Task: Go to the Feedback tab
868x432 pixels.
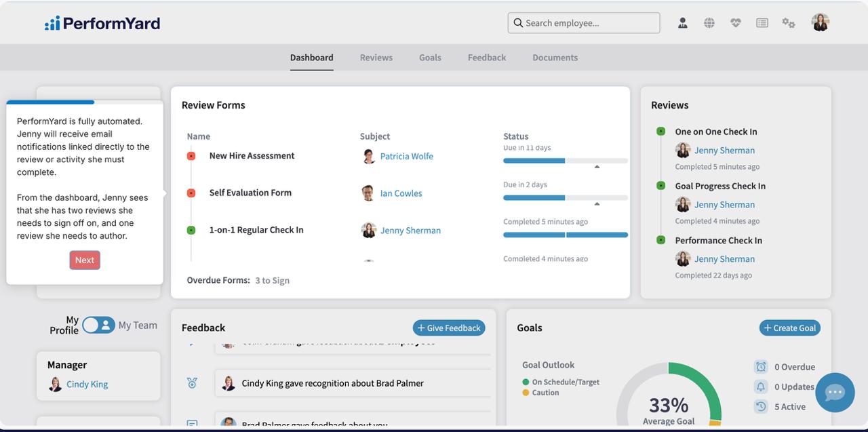Action: click(487, 58)
